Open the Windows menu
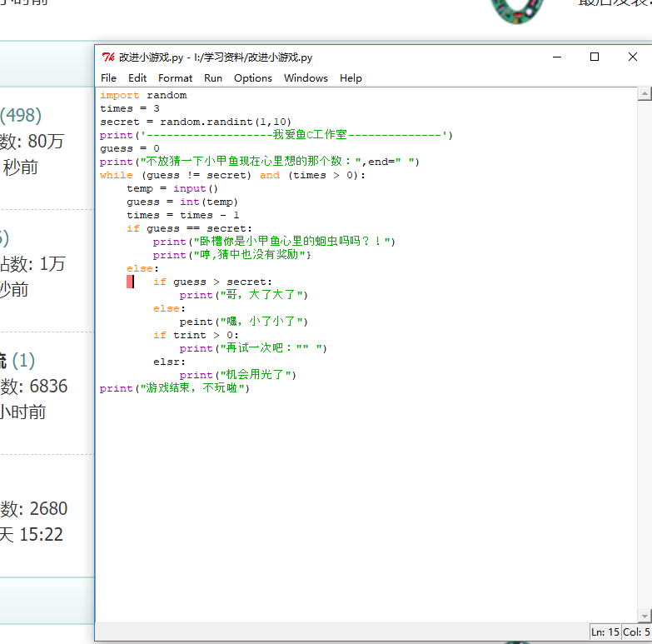This screenshot has width=652, height=644. point(306,77)
